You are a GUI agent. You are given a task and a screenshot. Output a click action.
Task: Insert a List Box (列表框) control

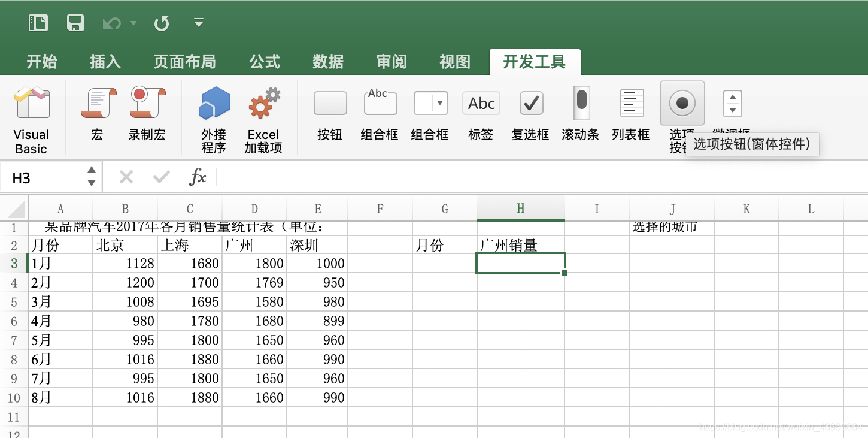coord(631,114)
